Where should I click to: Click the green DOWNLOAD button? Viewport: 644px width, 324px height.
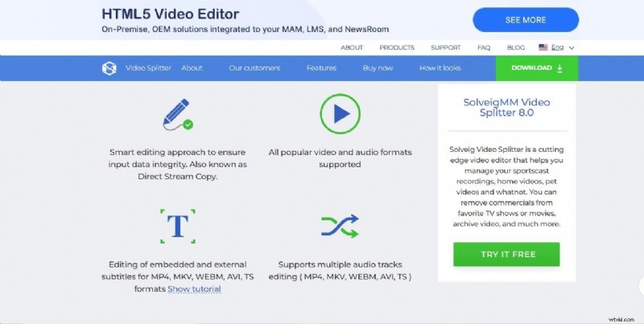point(537,68)
